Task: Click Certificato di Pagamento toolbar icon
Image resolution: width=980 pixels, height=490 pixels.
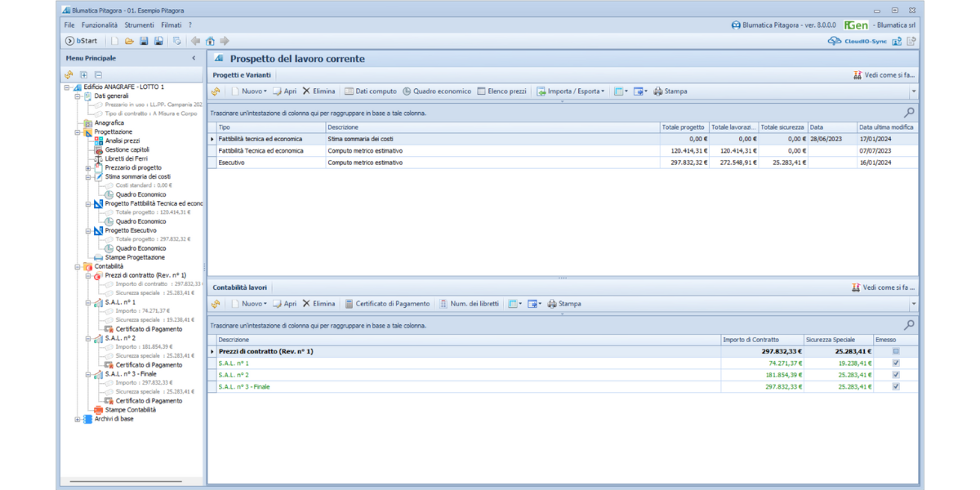Action: tap(349, 304)
